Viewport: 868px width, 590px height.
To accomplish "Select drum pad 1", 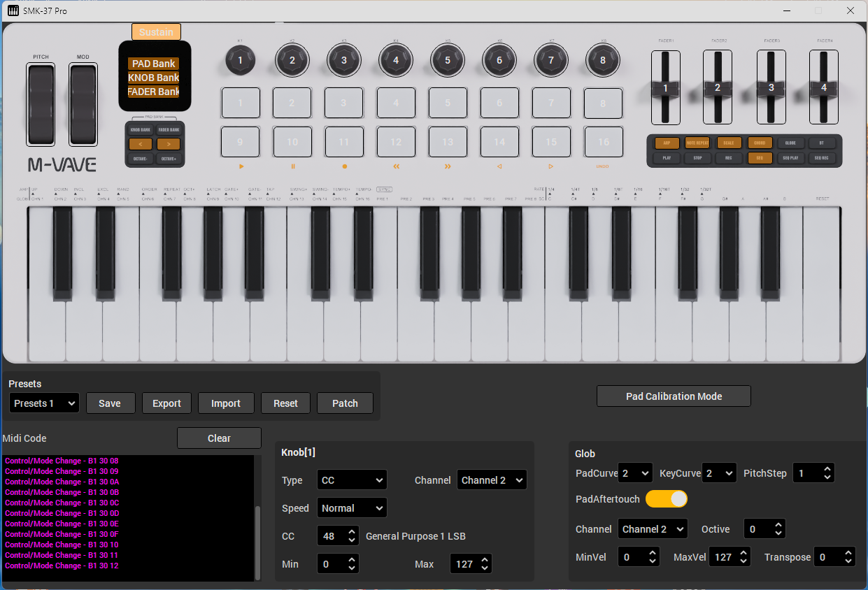I will click(241, 103).
